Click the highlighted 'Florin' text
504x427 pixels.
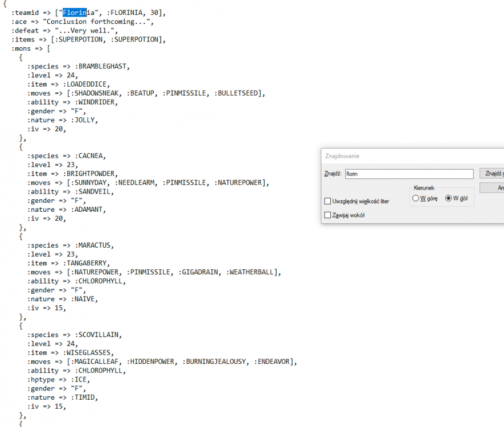[x=75, y=13]
